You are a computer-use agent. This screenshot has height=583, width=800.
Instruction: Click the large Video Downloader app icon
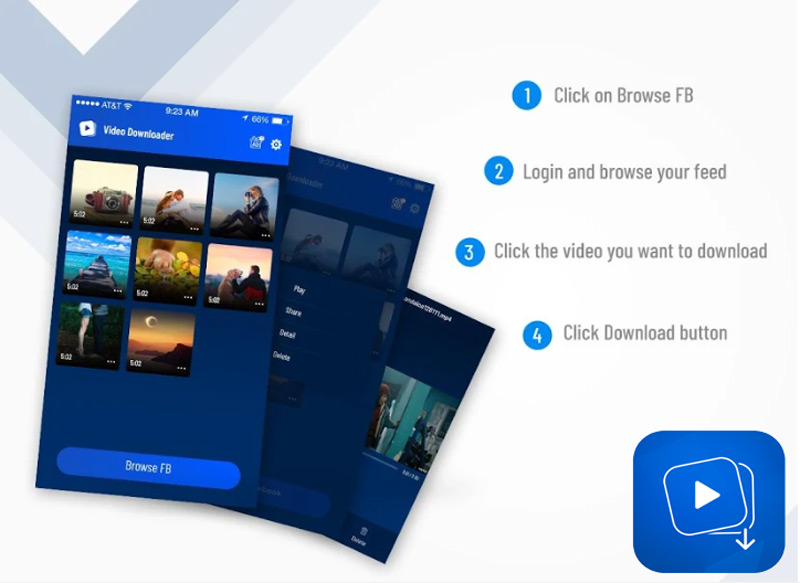(709, 501)
